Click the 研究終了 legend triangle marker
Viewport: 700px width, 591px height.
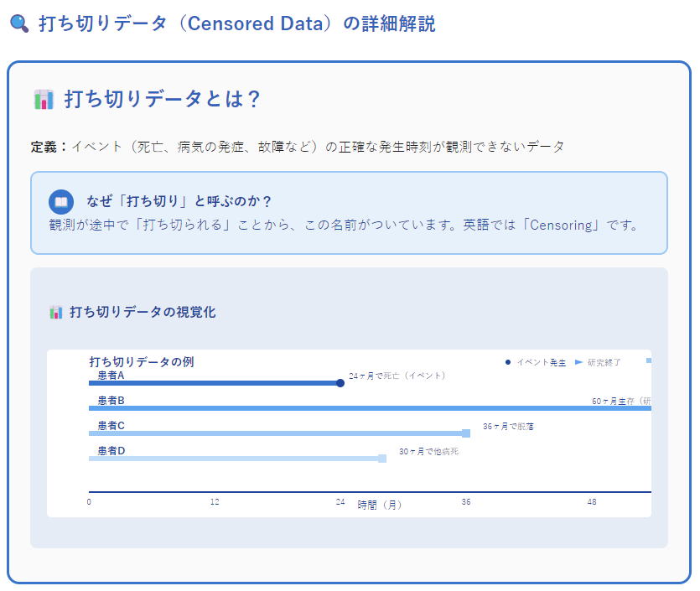coord(578,362)
